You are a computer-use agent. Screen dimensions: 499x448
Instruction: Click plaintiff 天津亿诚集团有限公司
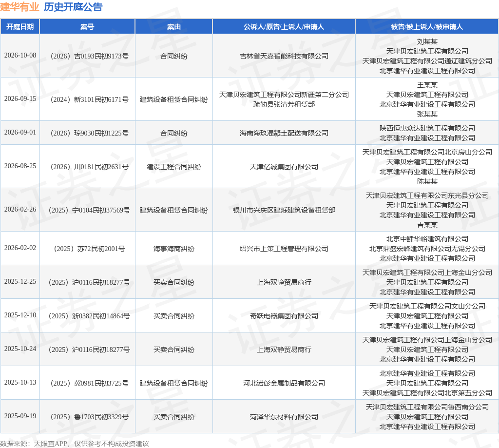284,167
